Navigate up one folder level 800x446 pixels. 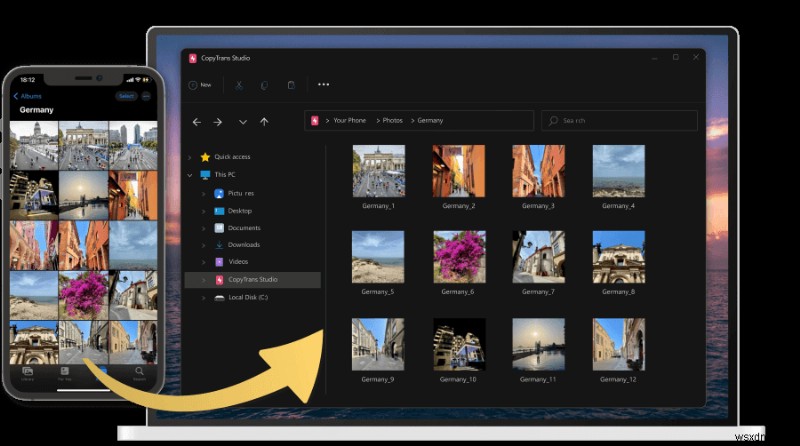264,122
